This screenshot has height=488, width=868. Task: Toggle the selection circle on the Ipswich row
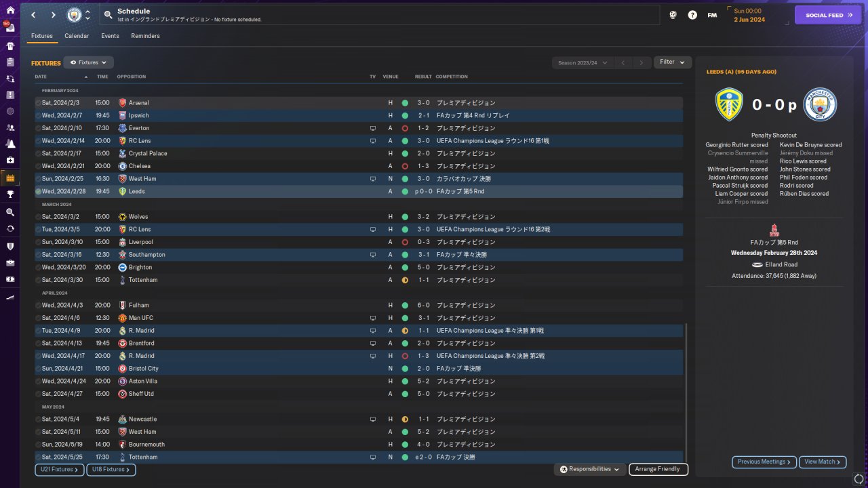39,116
